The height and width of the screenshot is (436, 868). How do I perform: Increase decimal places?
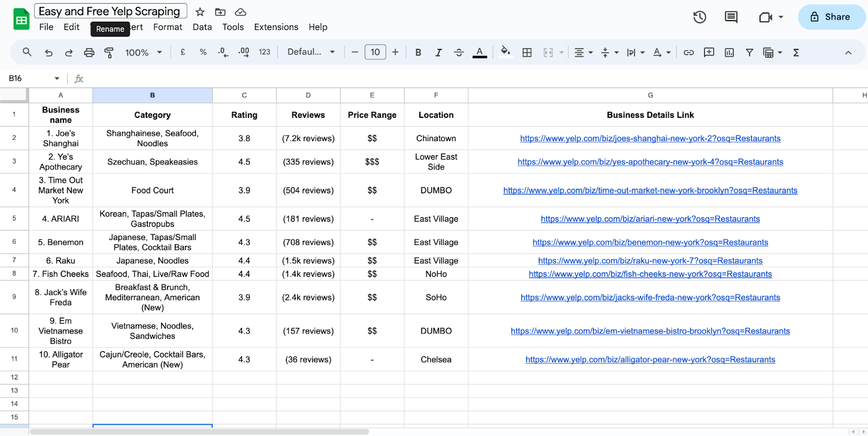coord(244,52)
